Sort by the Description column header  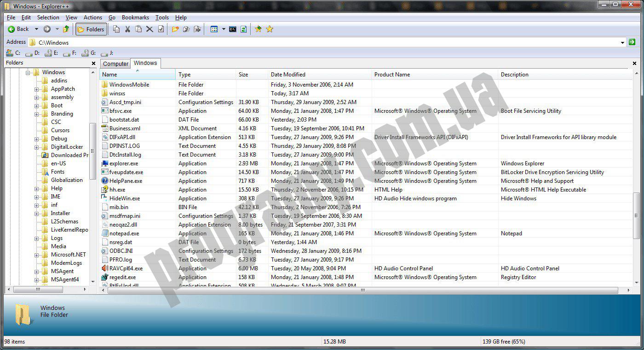click(x=565, y=75)
